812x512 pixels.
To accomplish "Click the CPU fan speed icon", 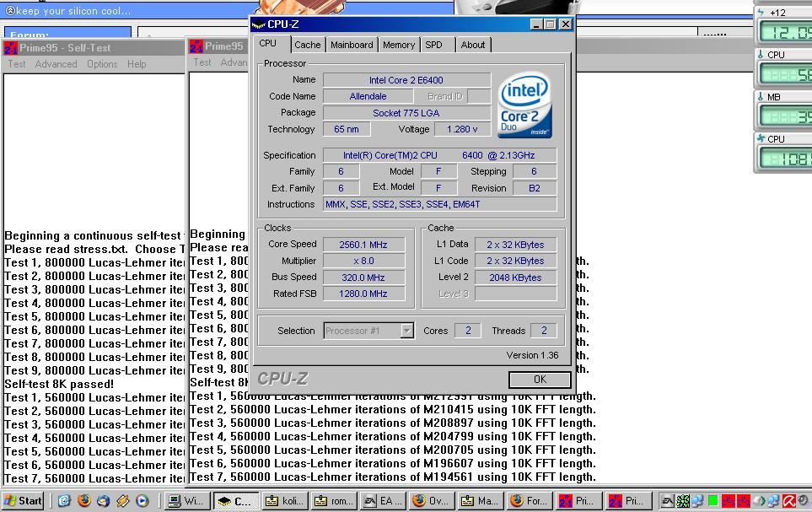I will [x=761, y=138].
